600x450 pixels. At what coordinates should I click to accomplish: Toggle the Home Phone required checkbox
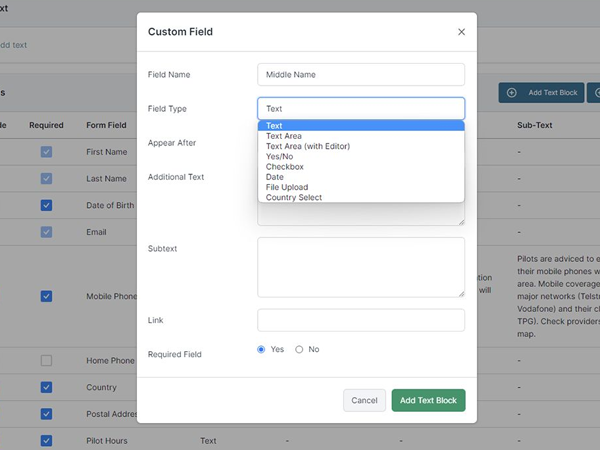[46, 360]
